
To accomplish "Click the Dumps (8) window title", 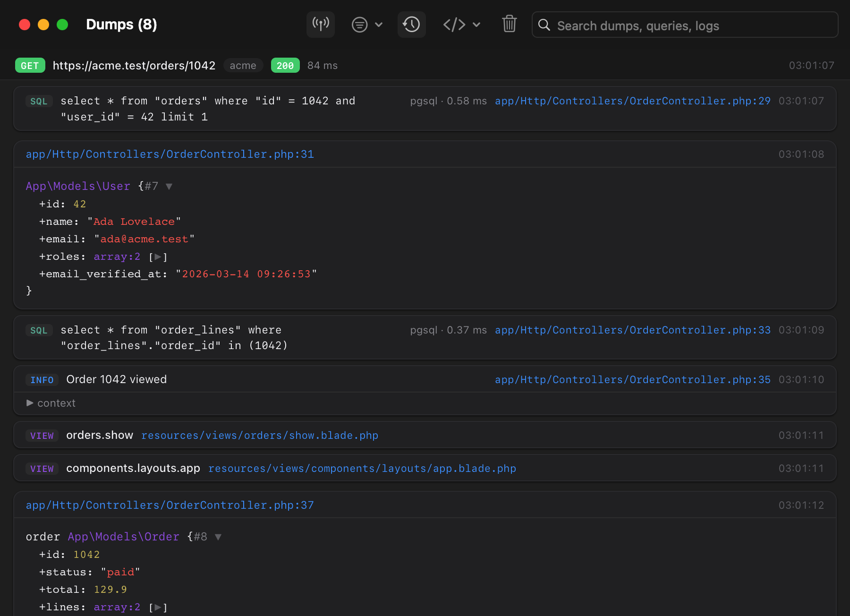I will [x=122, y=25].
